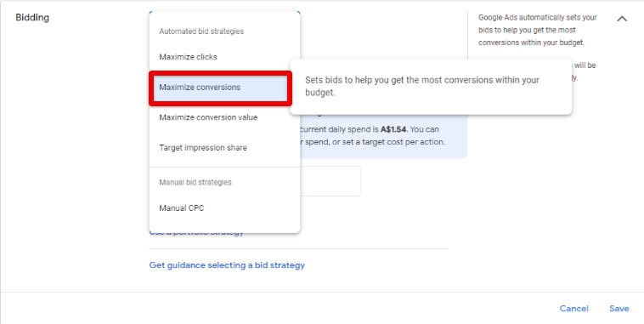Click the Bidding section heading
The image size is (644, 324).
[32, 18]
